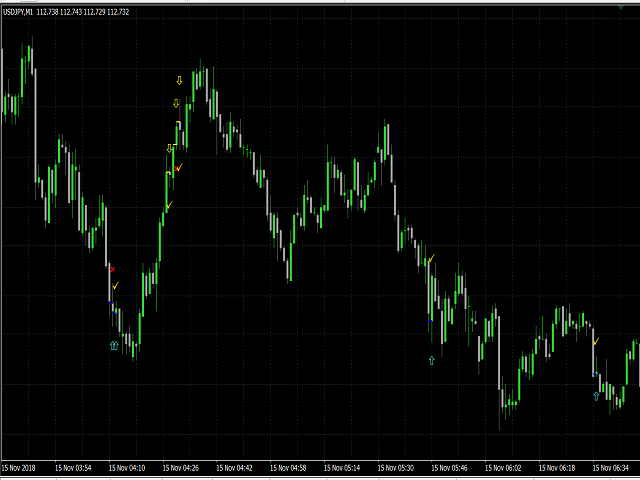The width and height of the screenshot is (640, 480).
Task: Click the yellow checkmark above the 06:18 drop
Action: coord(596,341)
